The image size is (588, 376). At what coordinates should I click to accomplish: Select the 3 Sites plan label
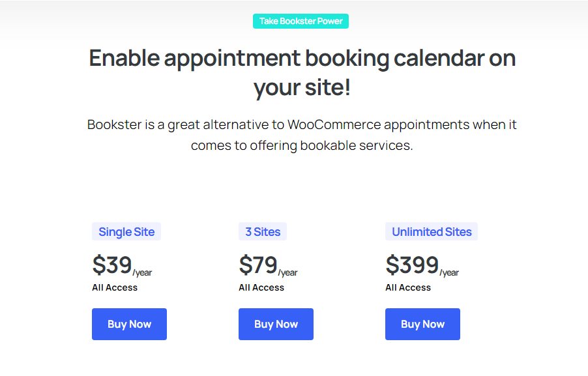pos(263,232)
